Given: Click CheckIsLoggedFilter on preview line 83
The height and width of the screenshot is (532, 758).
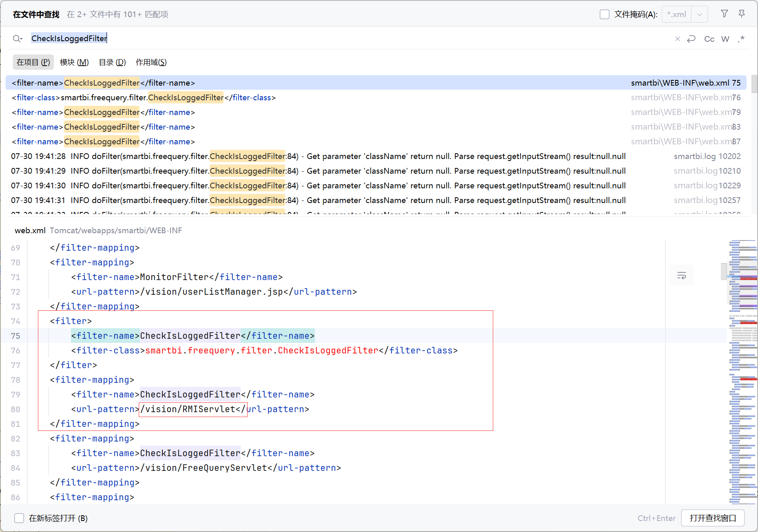Looking at the screenshot, I should tap(190, 453).
